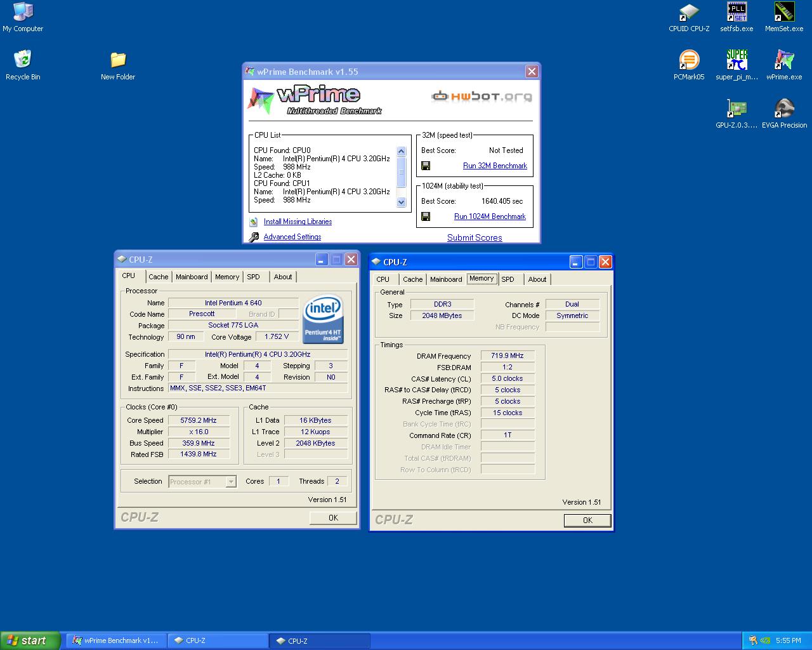Image resolution: width=812 pixels, height=650 pixels.
Task: Click the Bus Speed 359.9 MHz field
Action: (x=199, y=443)
